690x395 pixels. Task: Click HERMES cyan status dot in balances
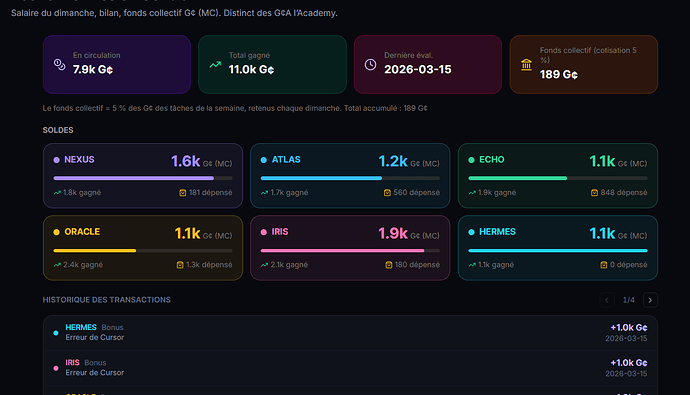[x=471, y=232]
